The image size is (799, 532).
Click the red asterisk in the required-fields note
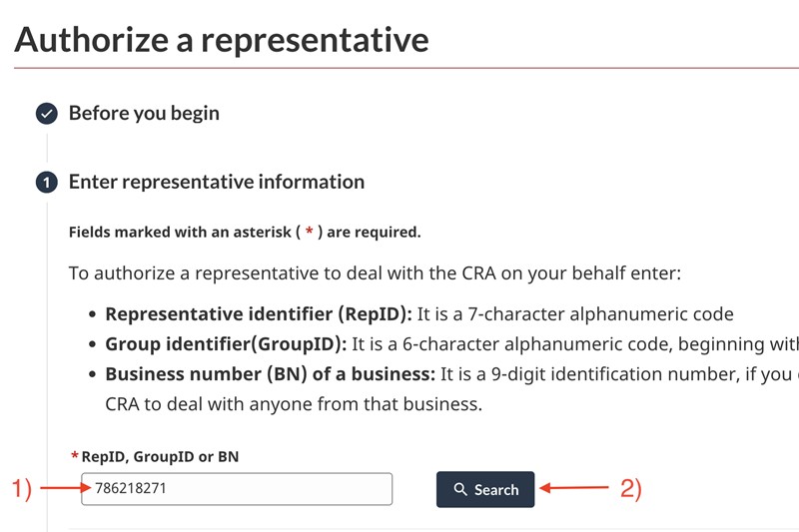(310, 233)
